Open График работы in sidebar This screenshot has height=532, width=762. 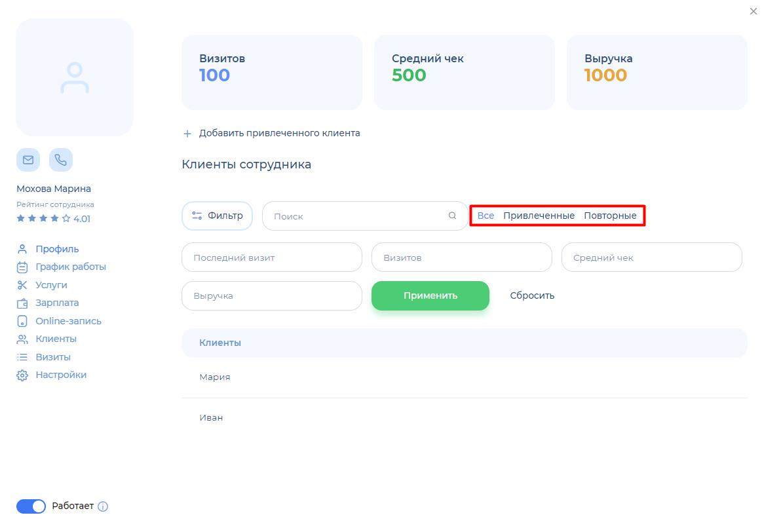70,267
